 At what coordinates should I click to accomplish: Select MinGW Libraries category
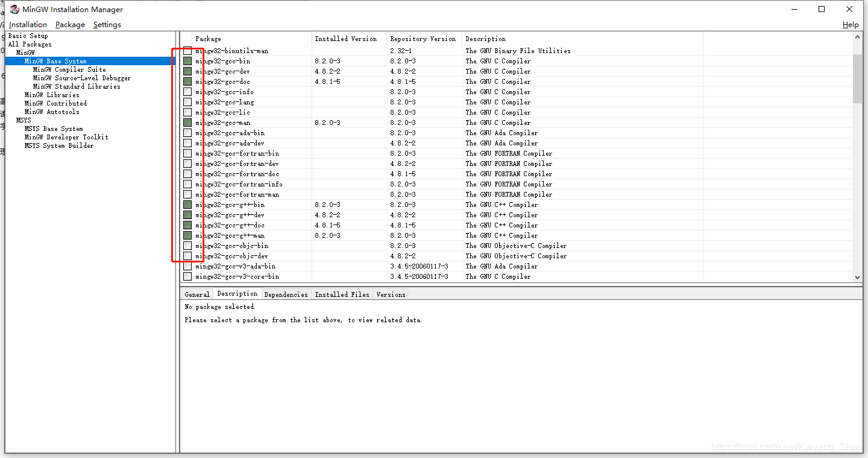[x=52, y=95]
